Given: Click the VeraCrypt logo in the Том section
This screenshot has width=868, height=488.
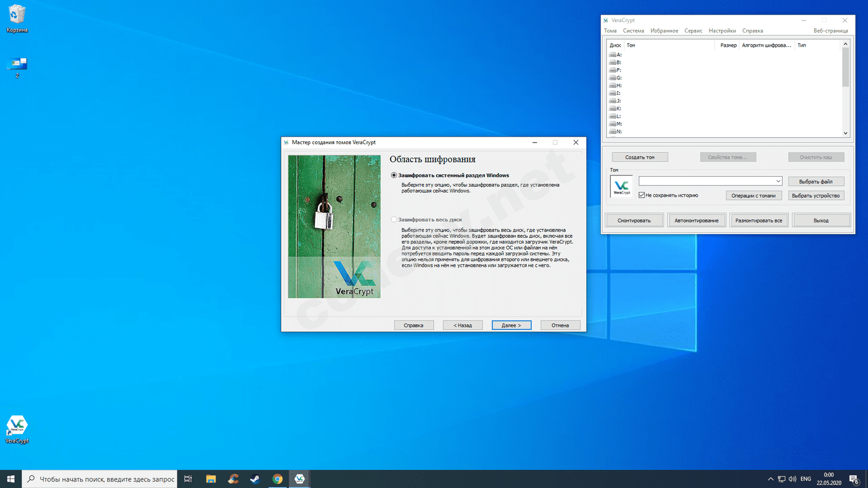Looking at the screenshot, I should (x=622, y=187).
